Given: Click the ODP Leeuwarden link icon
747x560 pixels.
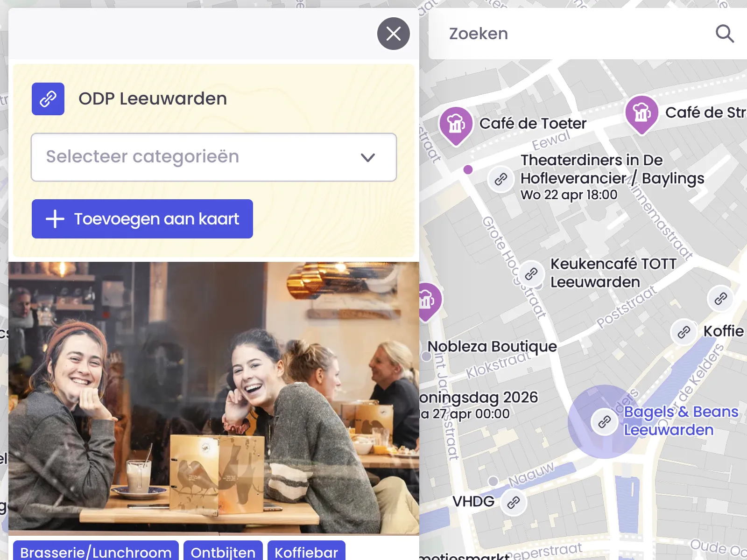Looking at the screenshot, I should (48, 99).
